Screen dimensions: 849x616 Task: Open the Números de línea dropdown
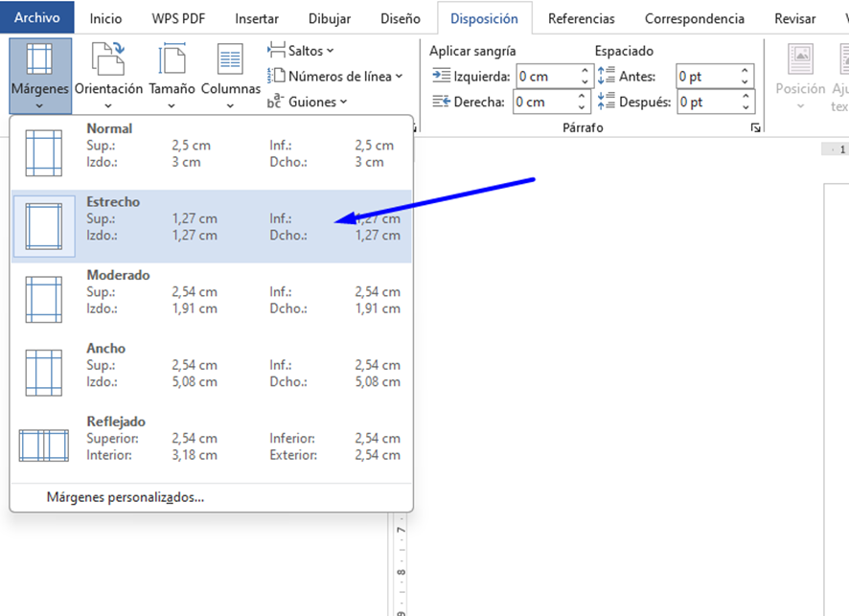pos(335,77)
